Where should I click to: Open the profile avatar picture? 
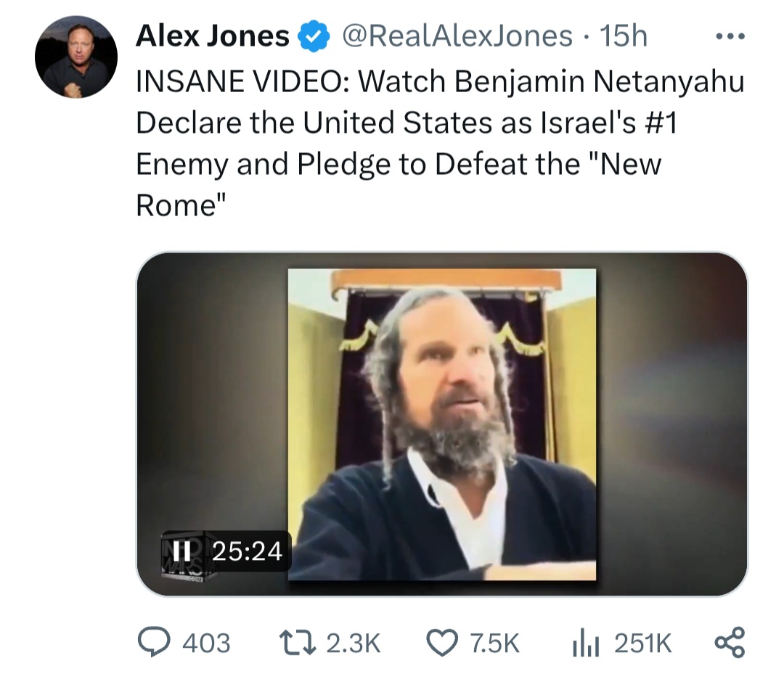click(75, 57)
